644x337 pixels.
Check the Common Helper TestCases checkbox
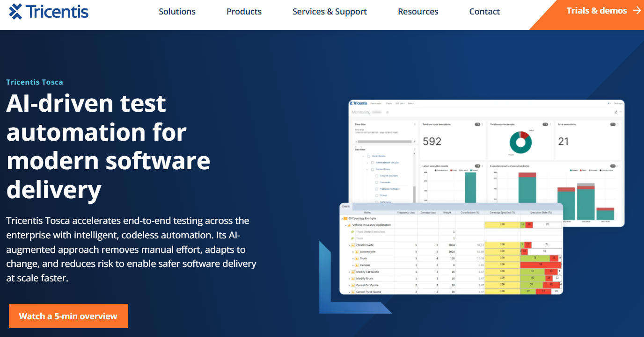[373, 163]
